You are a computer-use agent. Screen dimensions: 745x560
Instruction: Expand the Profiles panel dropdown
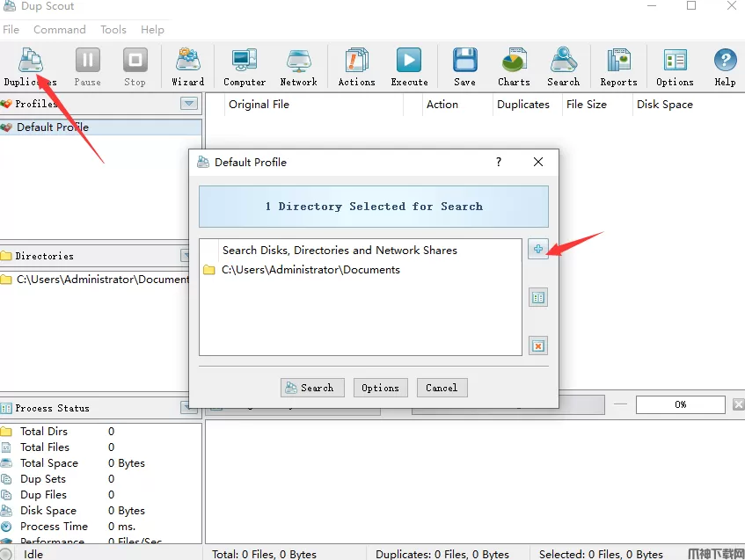pyautogui.click(x=189, y=103)
